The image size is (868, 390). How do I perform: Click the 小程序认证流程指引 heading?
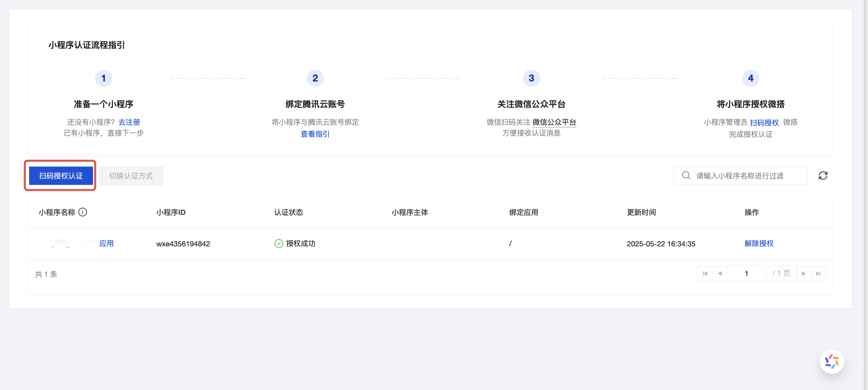[87, 45]
